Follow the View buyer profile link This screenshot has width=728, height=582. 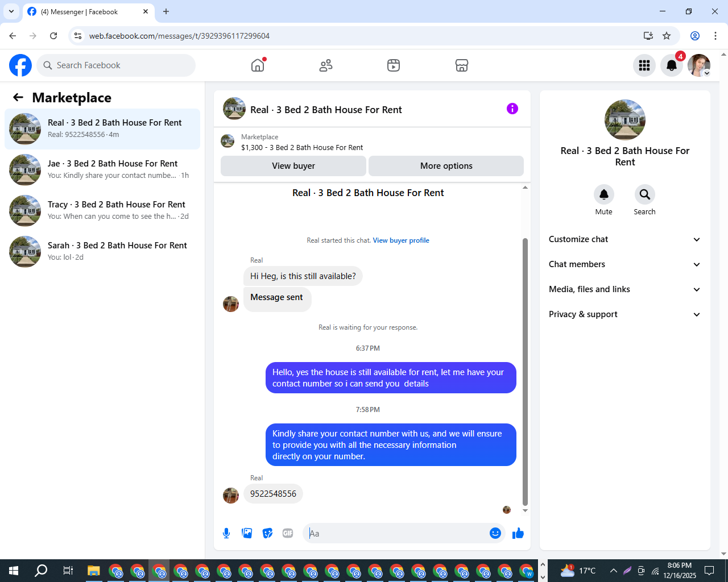tap(401, 240)
